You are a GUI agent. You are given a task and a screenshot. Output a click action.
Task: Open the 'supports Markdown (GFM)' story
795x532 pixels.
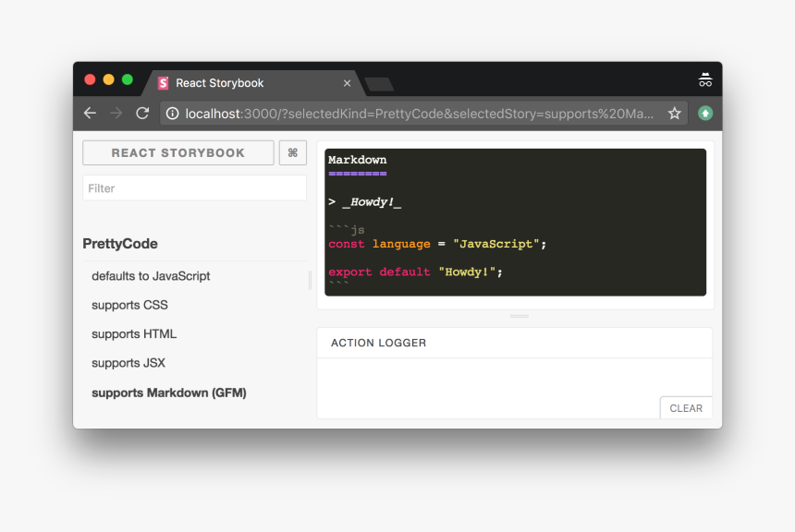click(169, 393)
